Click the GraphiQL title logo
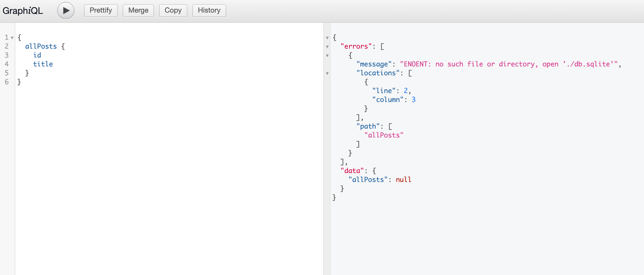This screenshot has height=275, width=644. click(x=23, y=11)
